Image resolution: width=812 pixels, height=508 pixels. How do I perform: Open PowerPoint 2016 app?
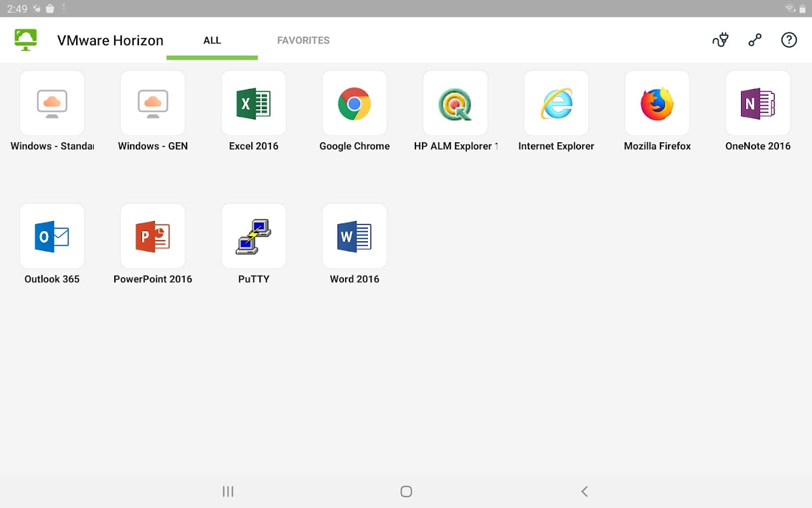click(153, 236)
